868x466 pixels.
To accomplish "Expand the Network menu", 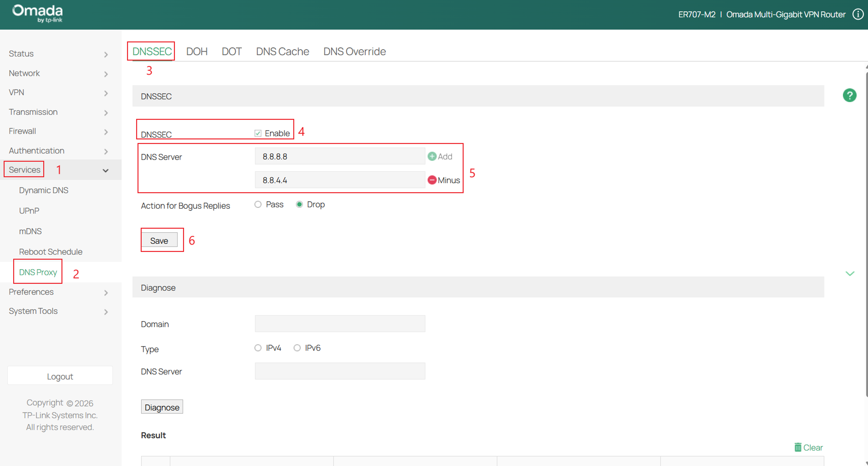I will click(x=61, y=73).
